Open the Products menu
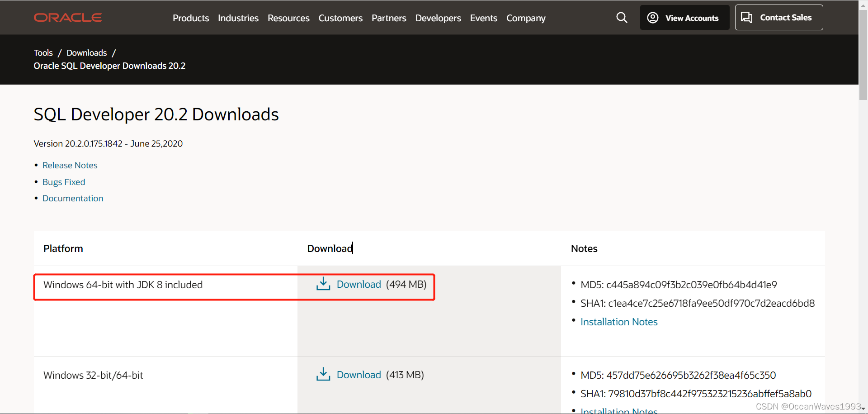 191,18
